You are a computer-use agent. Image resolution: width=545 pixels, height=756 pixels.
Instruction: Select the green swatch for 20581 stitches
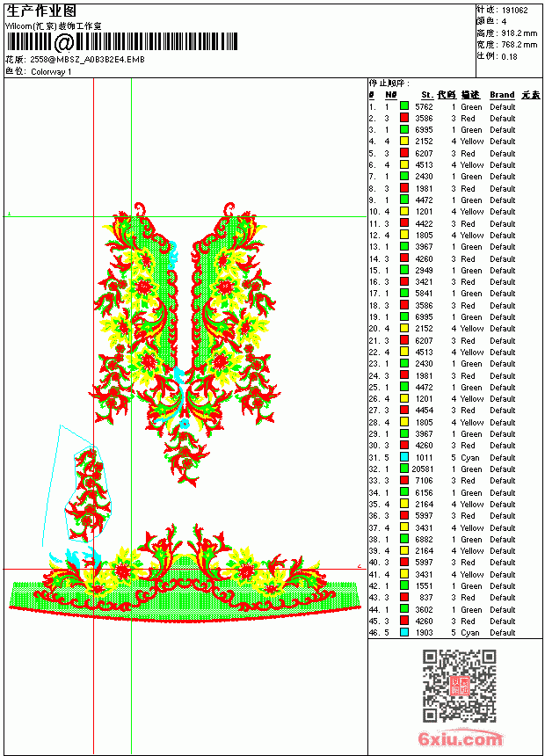click(404, 469)
